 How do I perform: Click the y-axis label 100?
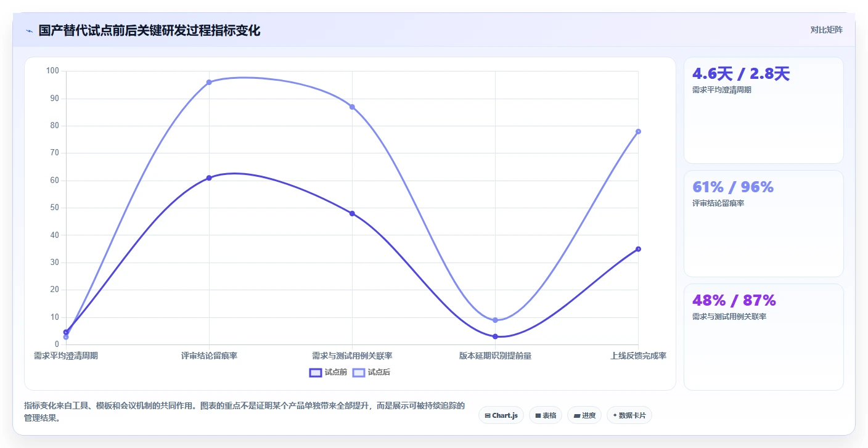pyautogui.click(x=52, y=71)
